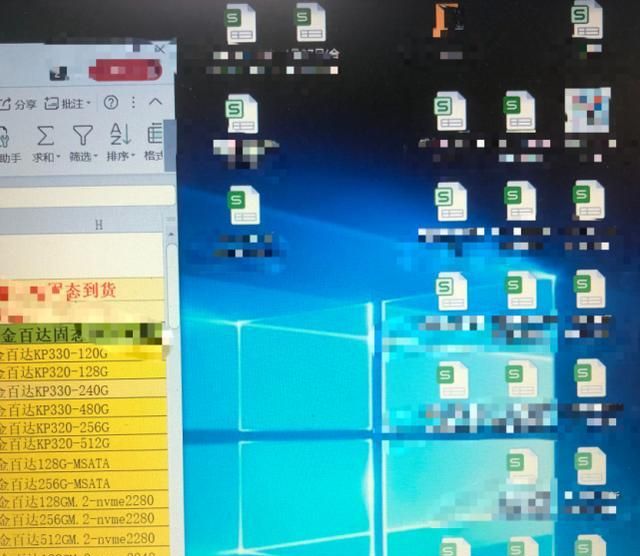Close the WPS spreadsheet window

pos(160,49)
